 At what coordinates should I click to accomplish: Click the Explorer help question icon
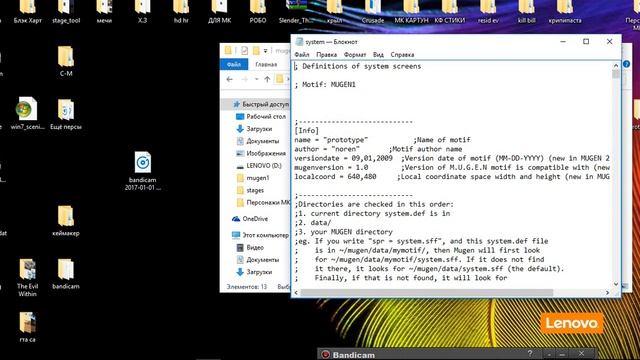(627, 64)
